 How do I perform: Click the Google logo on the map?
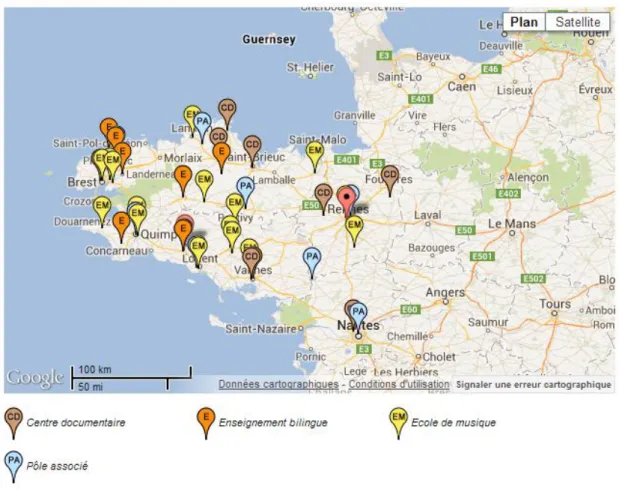coord(35,378)
